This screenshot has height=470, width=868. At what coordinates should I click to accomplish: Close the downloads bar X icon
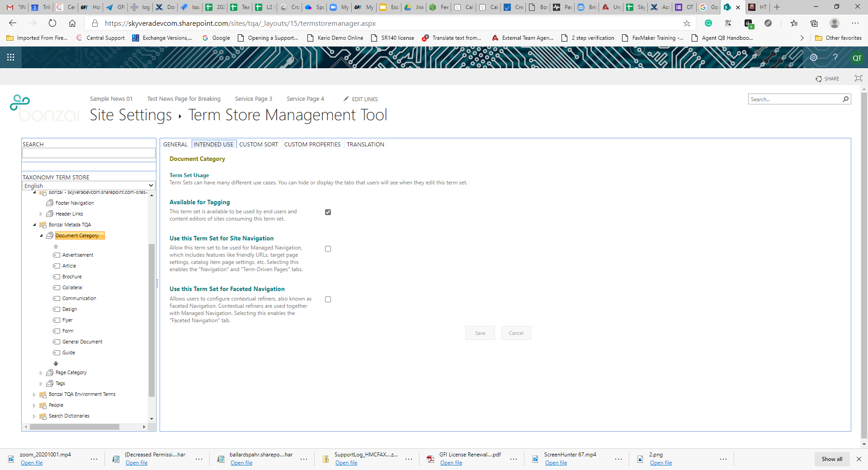(859, 459)
